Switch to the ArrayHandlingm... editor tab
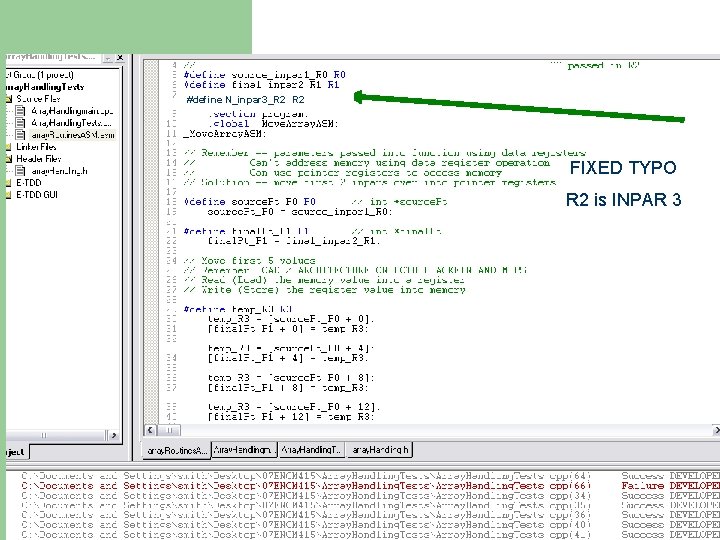This screenshot has height=540, width=720. pos(244,450)
